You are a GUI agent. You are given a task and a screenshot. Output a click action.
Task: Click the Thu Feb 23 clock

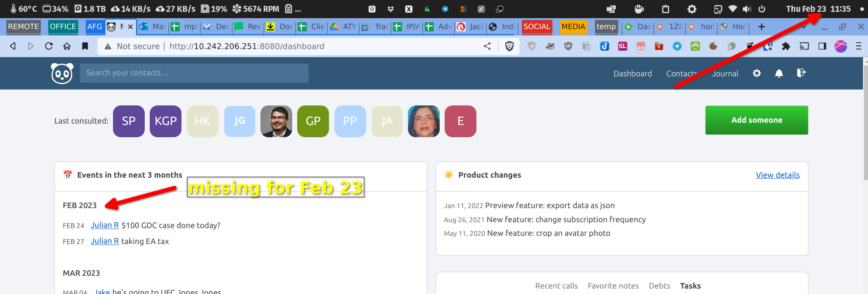818,9
